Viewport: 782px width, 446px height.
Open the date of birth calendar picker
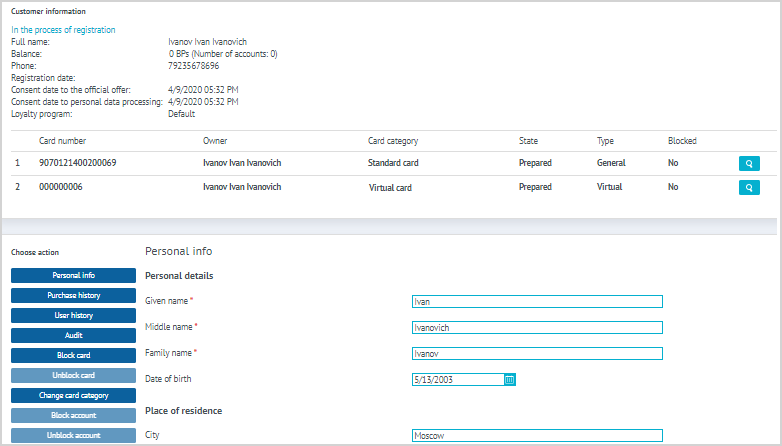509,379
